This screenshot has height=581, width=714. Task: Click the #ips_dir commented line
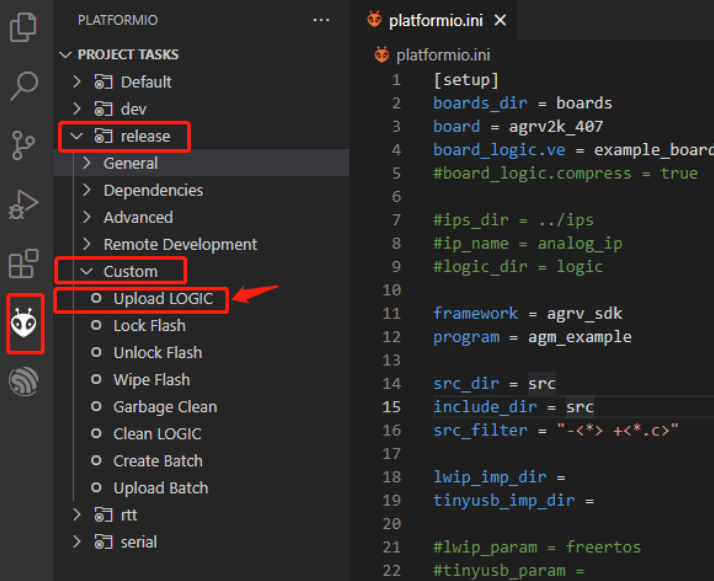point(513,220)
